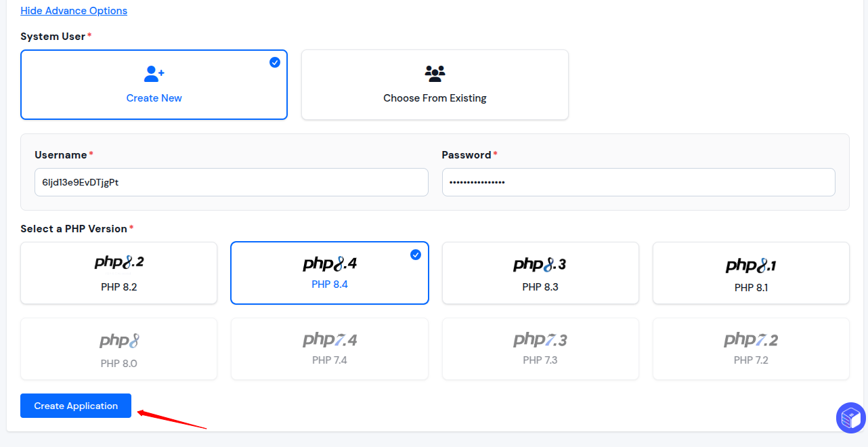Click the PHP 7.4 logo
Image resolution: width=868 pixels, height=447 pixels.
point(330,339)
